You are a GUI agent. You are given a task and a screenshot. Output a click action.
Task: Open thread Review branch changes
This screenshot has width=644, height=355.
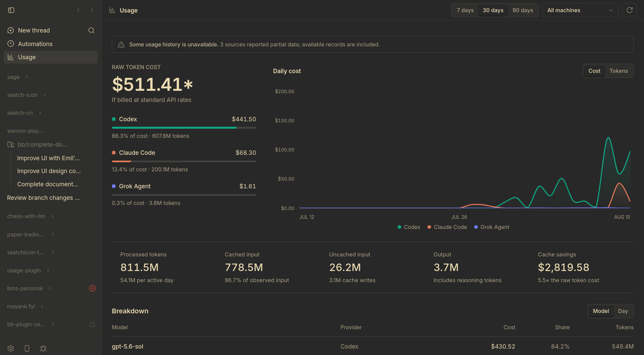click(43, 198)
